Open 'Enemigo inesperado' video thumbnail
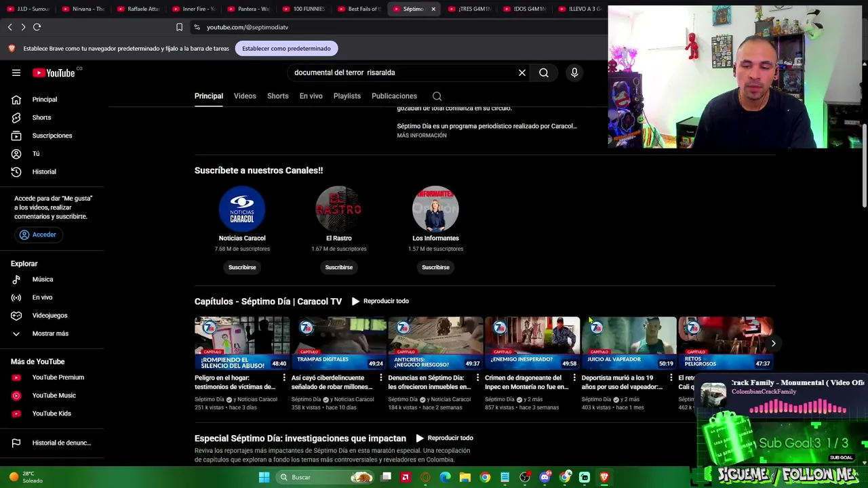Image resolution: width=868 pixels, height=488 pixels. (532, 343)
